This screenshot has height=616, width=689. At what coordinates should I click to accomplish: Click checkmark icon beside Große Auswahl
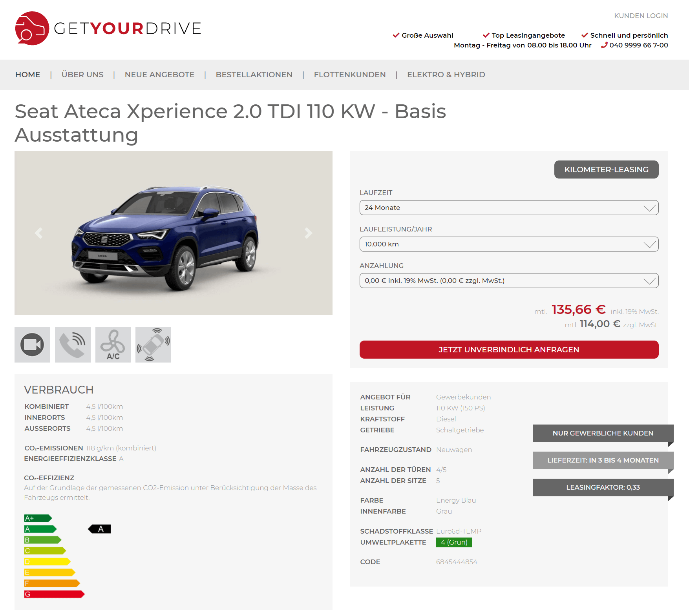[x=396, y=35]
